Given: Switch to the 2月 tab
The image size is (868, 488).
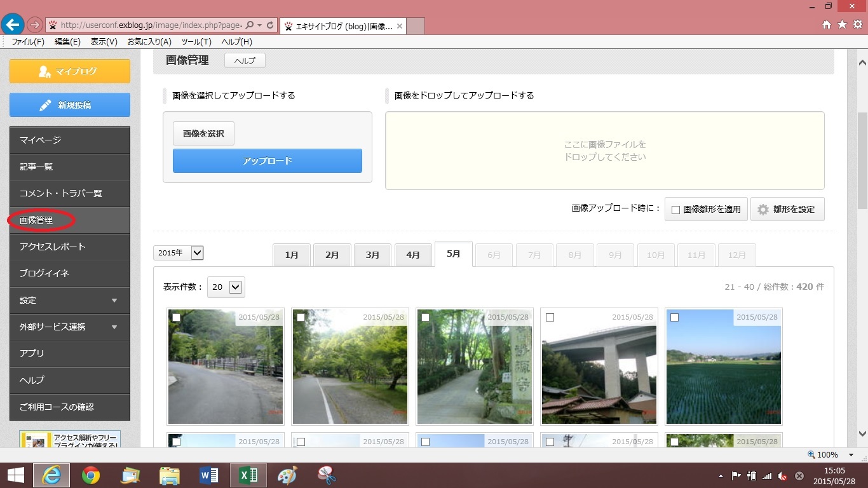Looking at the screenshot, I should click(332, 255).
